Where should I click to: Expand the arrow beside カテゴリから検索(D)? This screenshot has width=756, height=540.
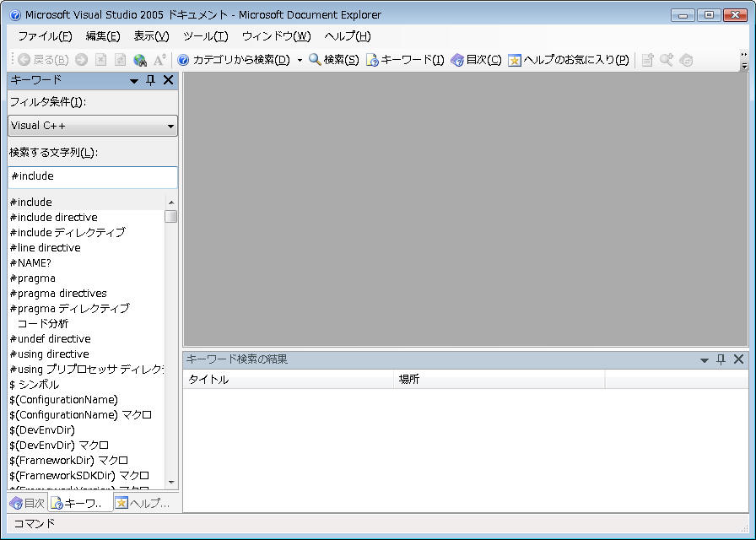point(300,60)
